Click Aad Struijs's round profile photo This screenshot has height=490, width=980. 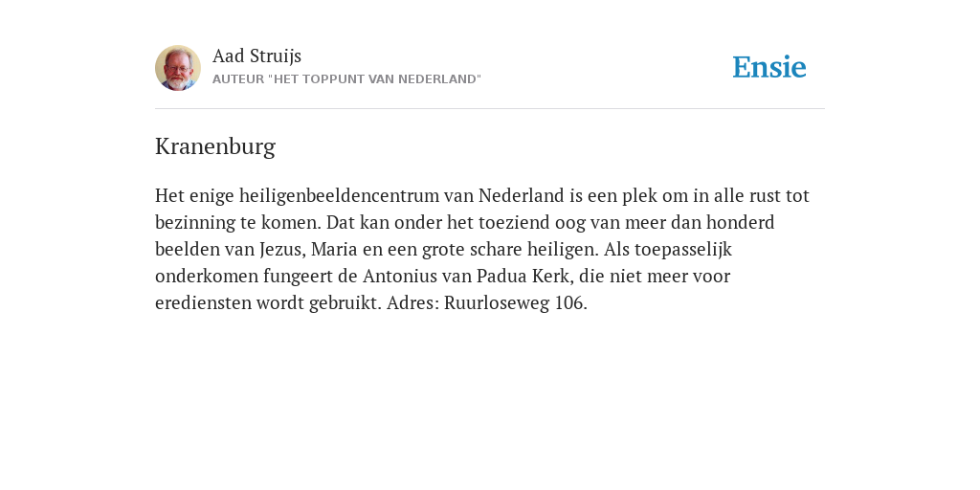[178, 68]
